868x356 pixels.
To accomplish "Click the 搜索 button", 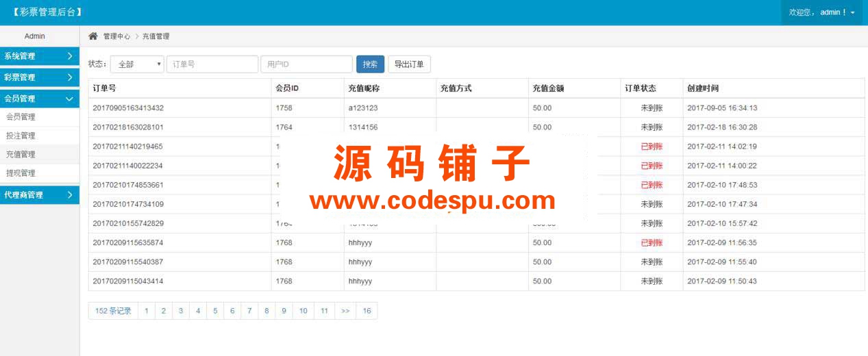I will point(370,64).
